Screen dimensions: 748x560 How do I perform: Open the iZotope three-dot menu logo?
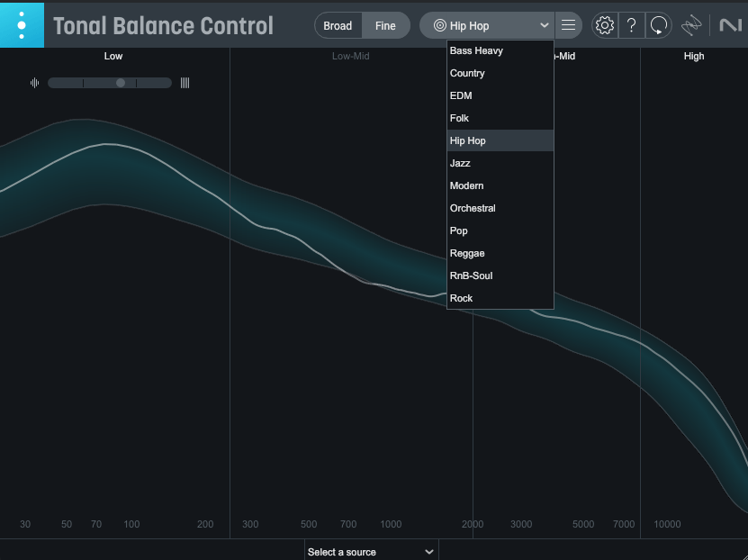point(22,25)
